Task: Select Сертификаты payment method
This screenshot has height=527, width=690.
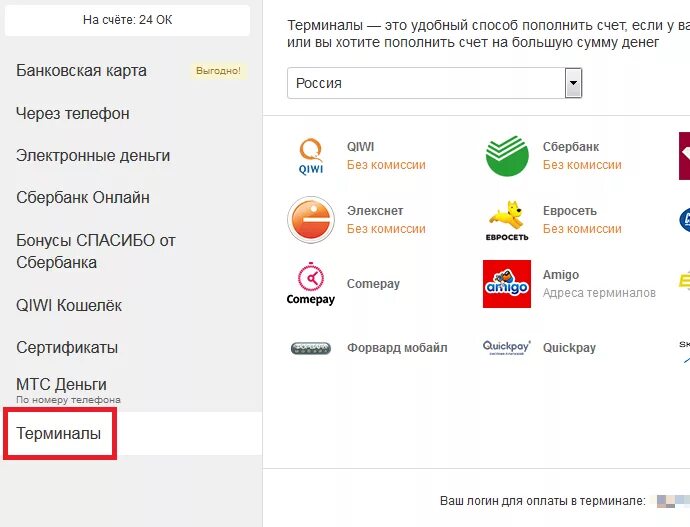Action: click(67, 347)
